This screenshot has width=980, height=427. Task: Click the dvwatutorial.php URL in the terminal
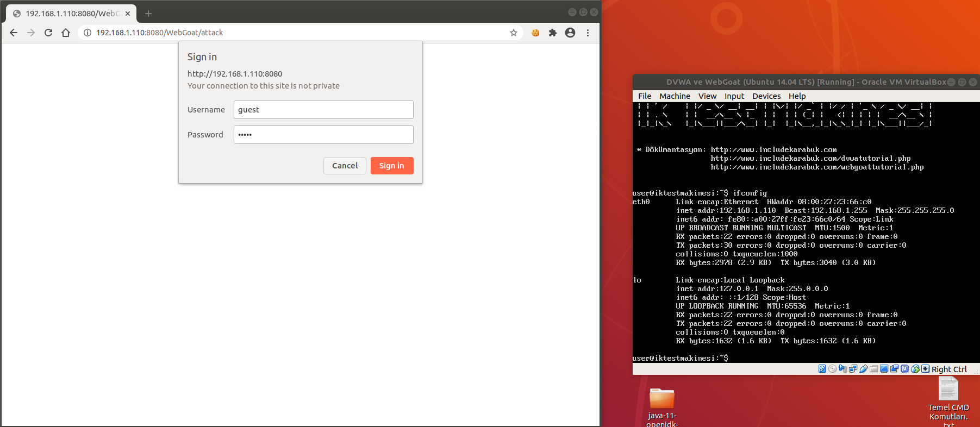pyautogui.click(x=810, y=159)
